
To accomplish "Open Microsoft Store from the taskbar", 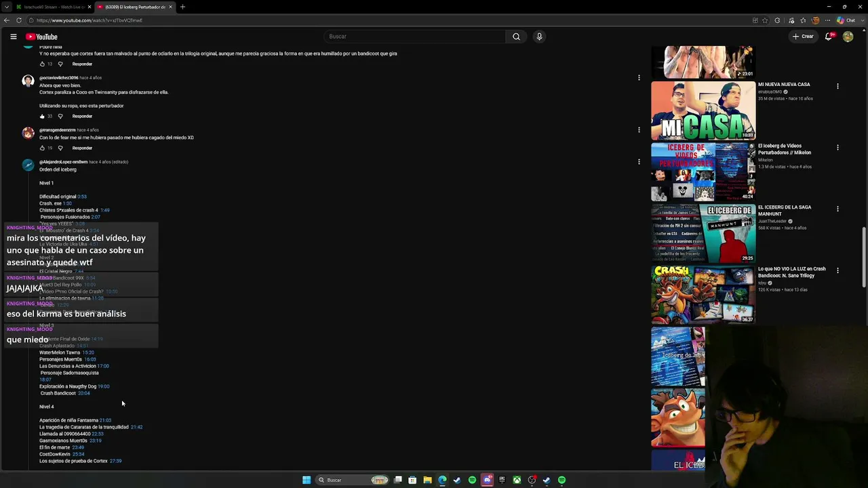I will [x=412, y=480].
